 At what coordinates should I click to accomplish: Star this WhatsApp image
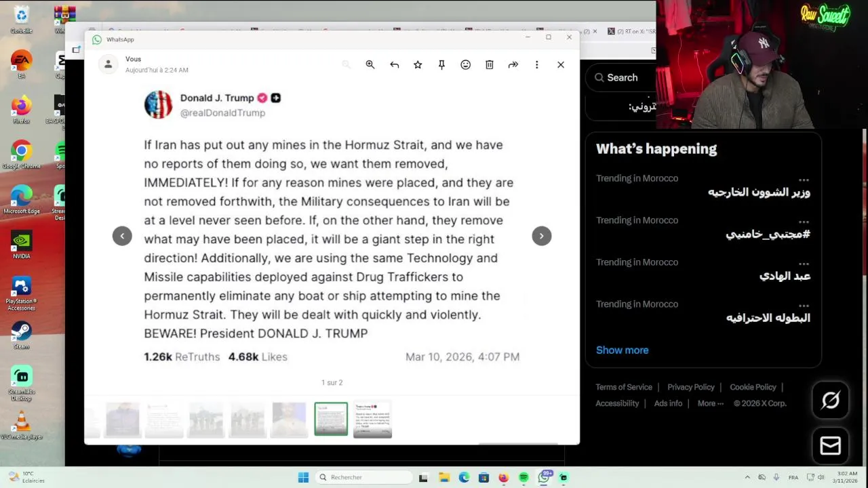pos(418,64)
